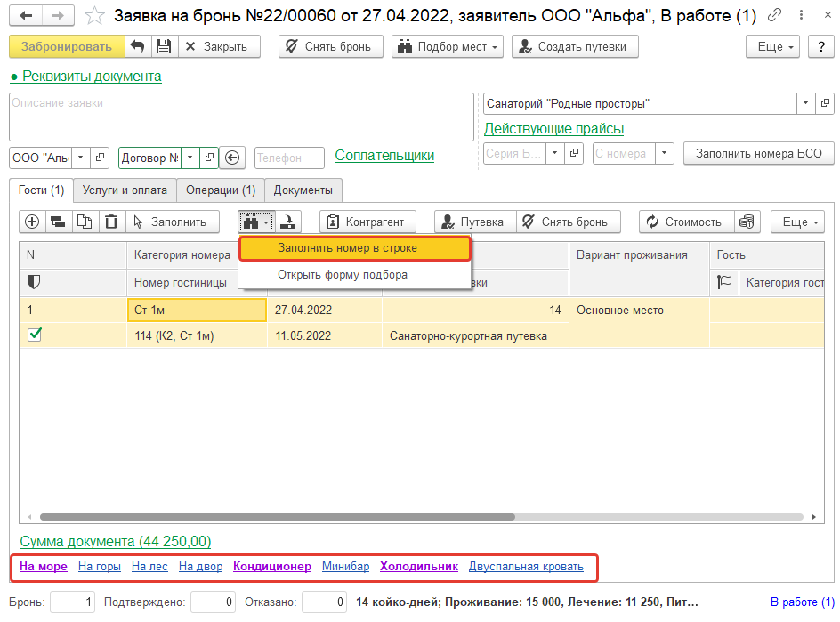Add a new guest row with plus icon
The image size is (840, 622).
pos(32,222)
